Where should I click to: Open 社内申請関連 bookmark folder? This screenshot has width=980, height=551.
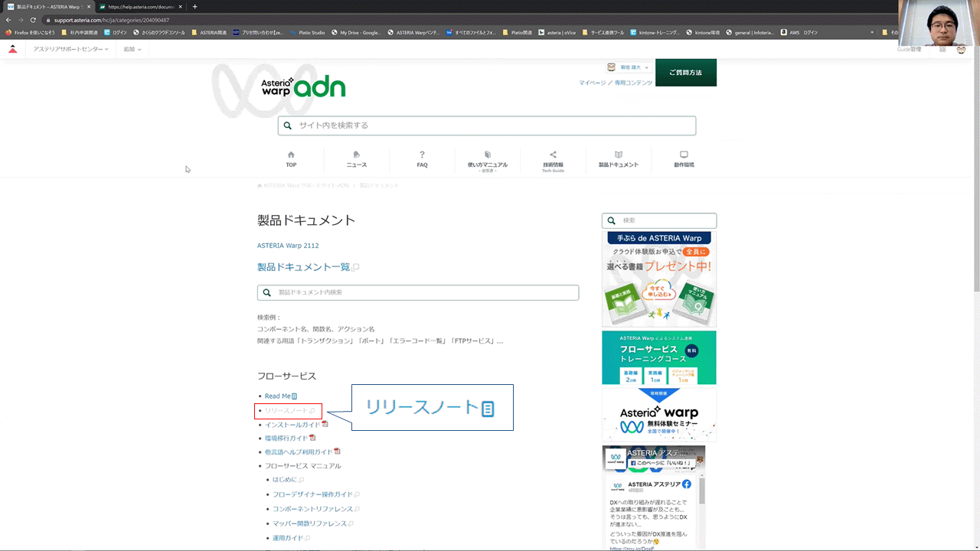80,32
